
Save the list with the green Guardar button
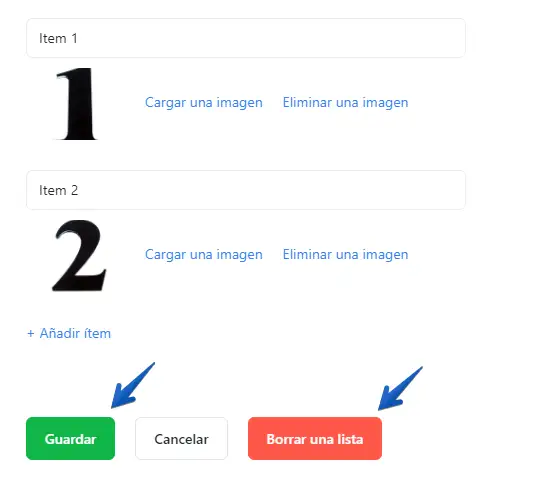click(x=70, y=439)
